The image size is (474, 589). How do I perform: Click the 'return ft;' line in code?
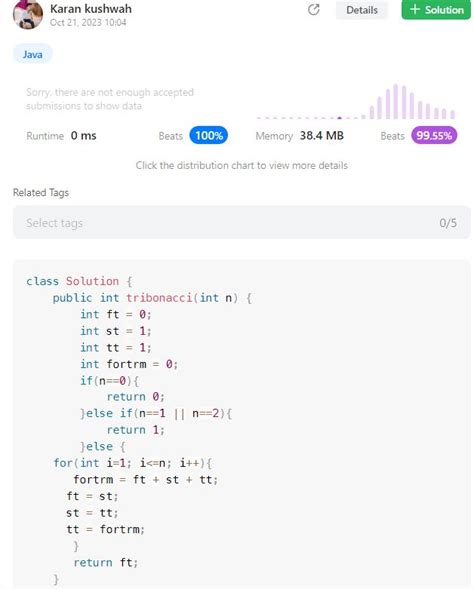coord(106,562)
